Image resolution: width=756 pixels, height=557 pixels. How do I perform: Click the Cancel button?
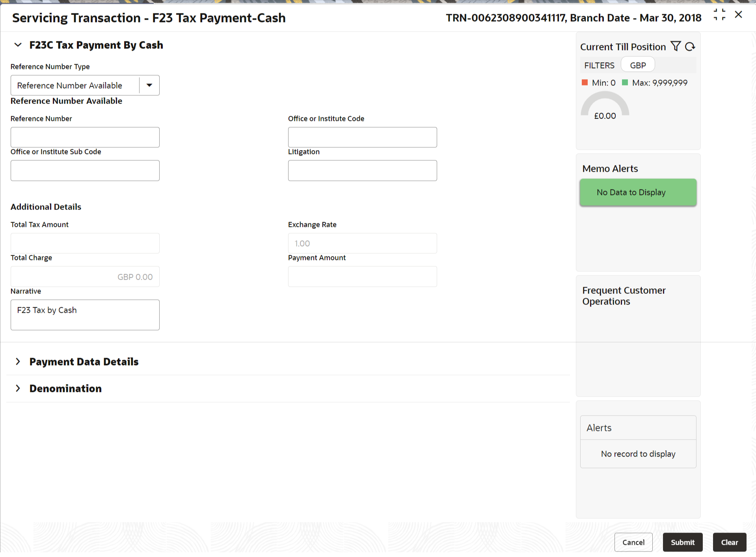(x=633, y=542)
